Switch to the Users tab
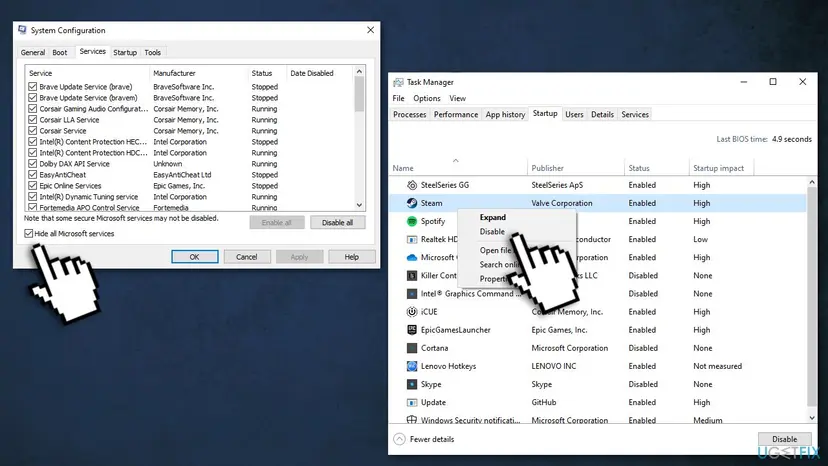The height and width of the screenshot is (466, 828). click(574, 115)
